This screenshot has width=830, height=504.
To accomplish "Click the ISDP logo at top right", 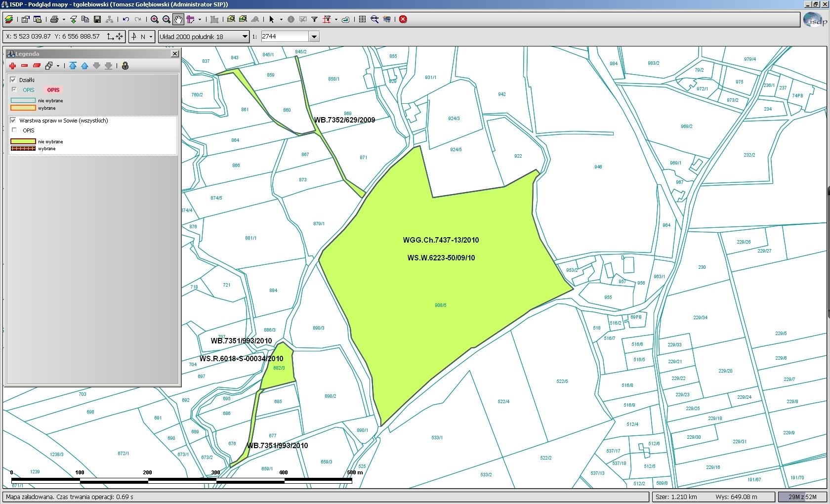I will (815, 20).
